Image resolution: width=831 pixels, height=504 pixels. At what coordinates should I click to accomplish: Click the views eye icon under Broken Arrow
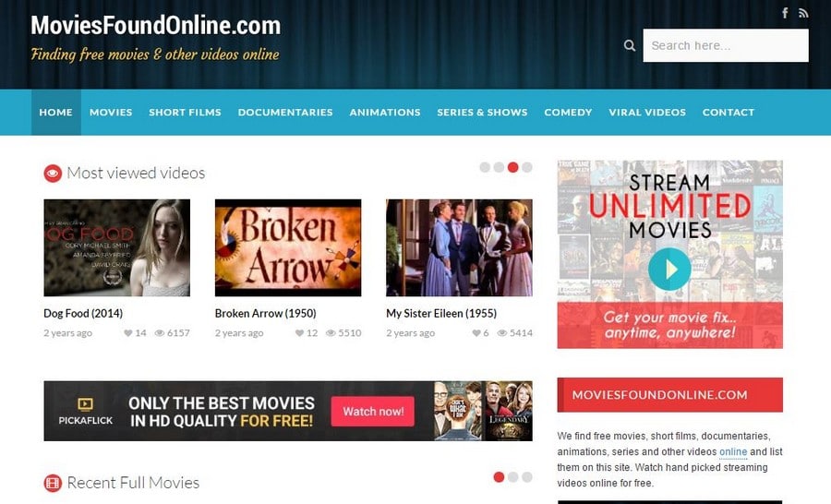coord(331,333)
